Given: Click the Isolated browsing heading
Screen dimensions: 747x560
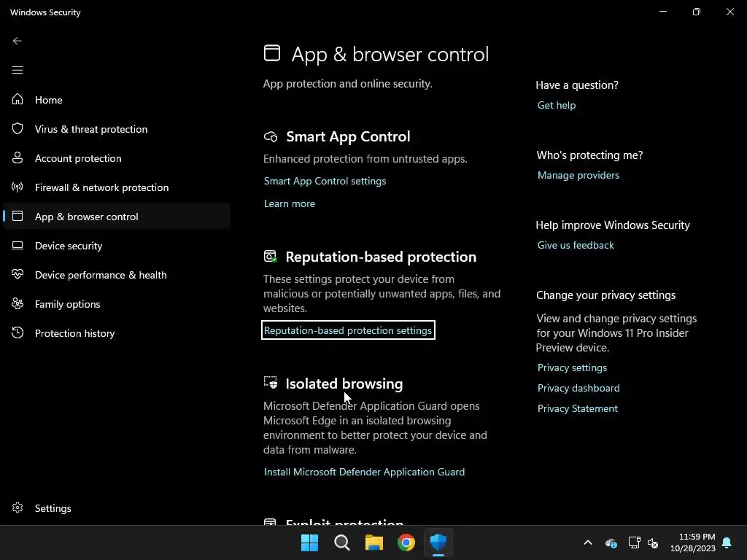Looking at the screenshot, I should (x=344, y=384).
